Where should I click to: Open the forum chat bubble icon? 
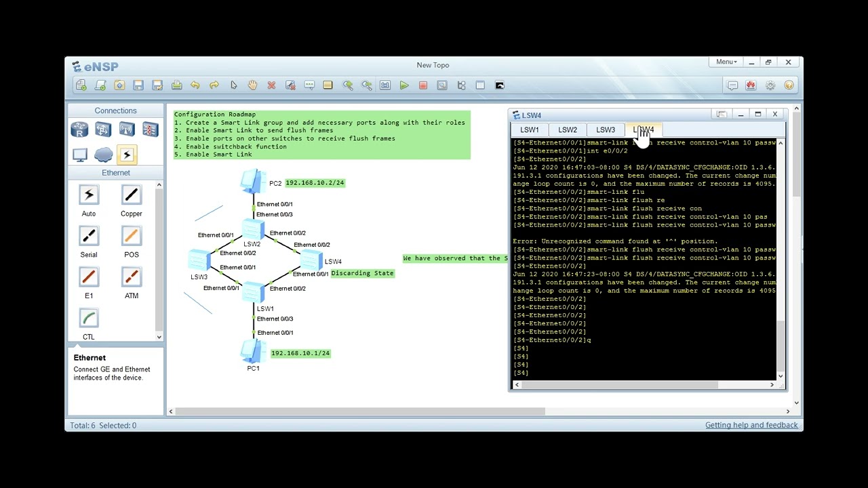point(732,85)
